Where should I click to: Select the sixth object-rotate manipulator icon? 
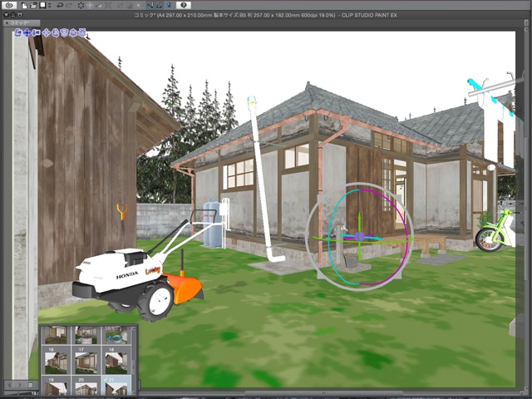tap(64, 32)
